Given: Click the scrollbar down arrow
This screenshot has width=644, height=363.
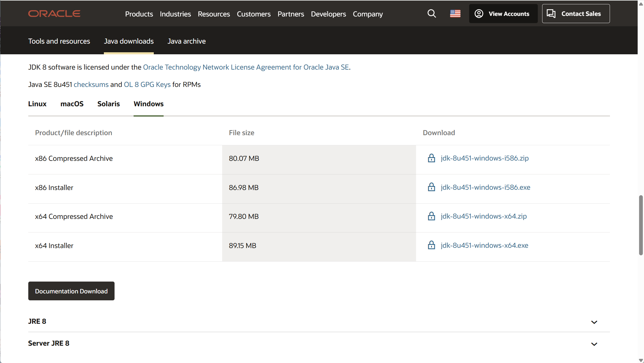Looking at the screenshot, I should tap(641, 360).
